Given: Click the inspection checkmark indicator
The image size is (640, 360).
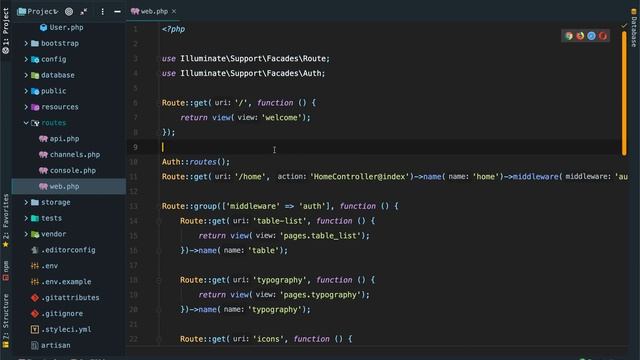Looking at the screenshot, I should [624, 26].
